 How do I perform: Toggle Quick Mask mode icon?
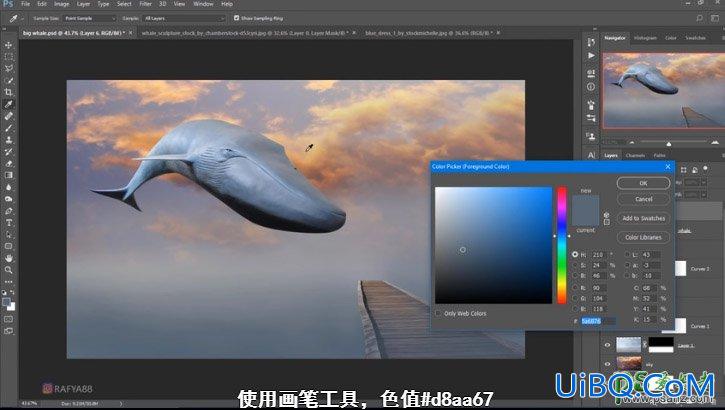tap(8, 319)
